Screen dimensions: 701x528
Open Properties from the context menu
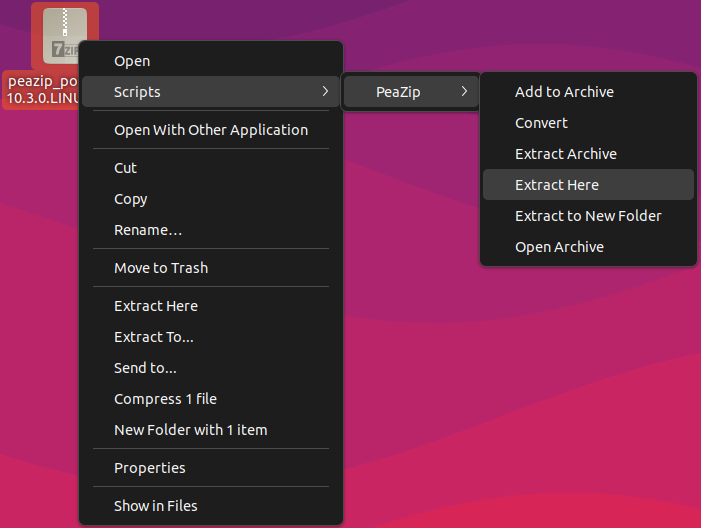pos(211,468)
